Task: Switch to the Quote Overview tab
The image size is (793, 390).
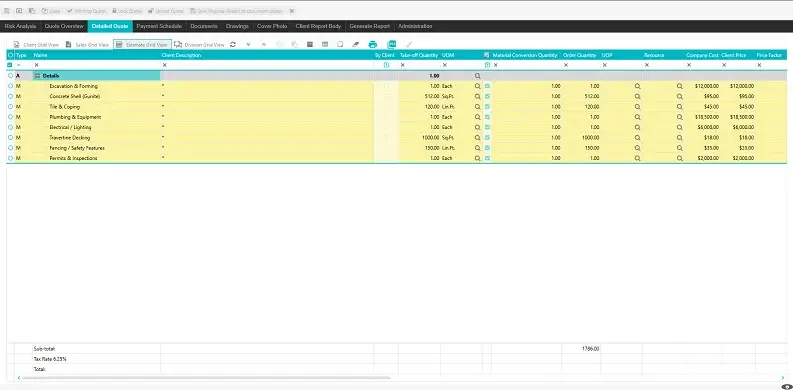Action: click(x=64, y=26)
